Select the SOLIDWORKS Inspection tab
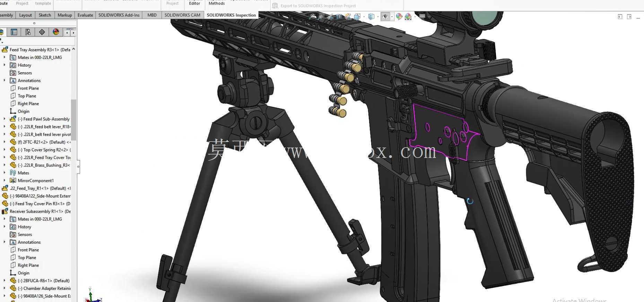This screenshot has width=644, height=302. click(x=231, y=15)
